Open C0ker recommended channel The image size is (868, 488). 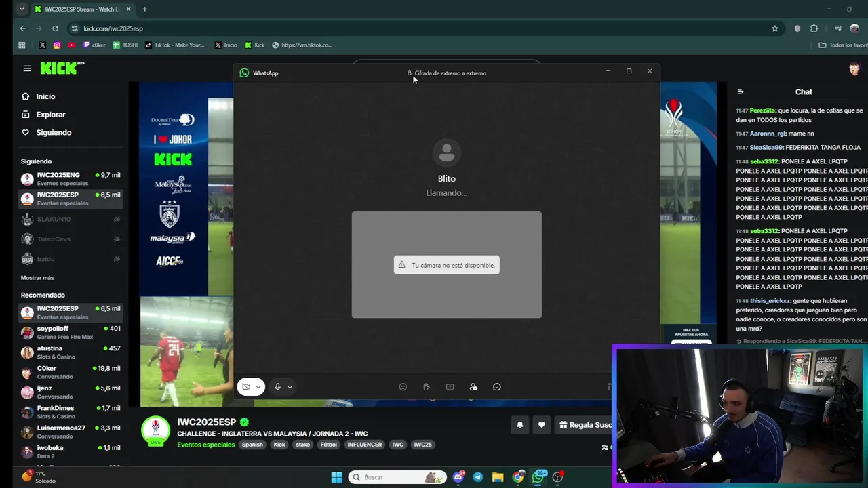click(x=71, y=372)
